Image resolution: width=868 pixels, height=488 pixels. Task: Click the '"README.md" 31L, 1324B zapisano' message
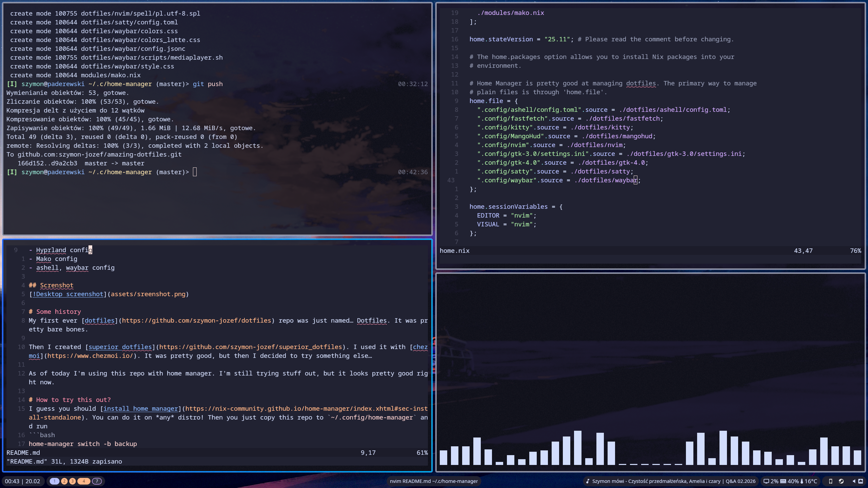tap(64, 461)
